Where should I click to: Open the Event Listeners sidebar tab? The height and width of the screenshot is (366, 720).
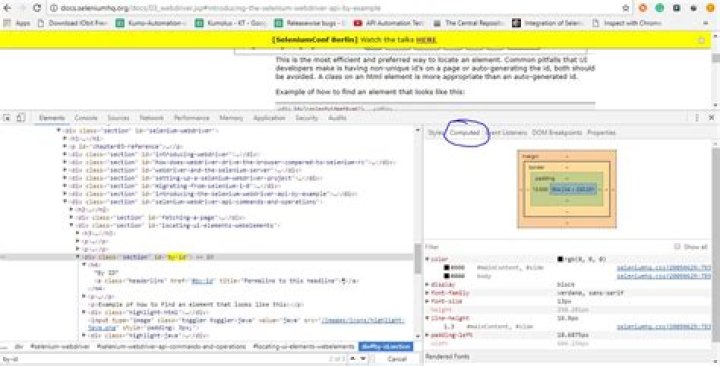pyautogui.click(x=506, y=133)
